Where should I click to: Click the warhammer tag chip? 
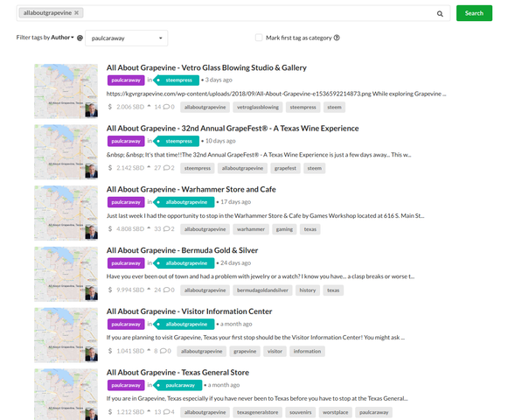[x=250, y=229]
